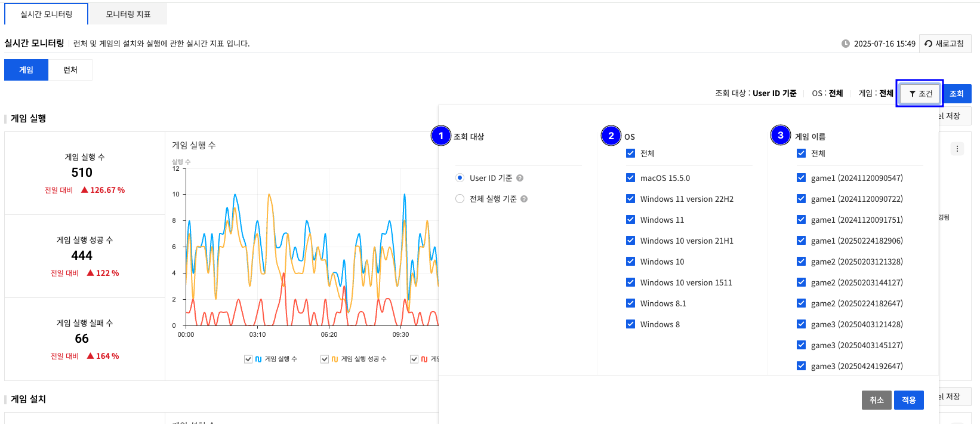Click the blue 조회 search button

pyautogui.click(x=957, y=94)
